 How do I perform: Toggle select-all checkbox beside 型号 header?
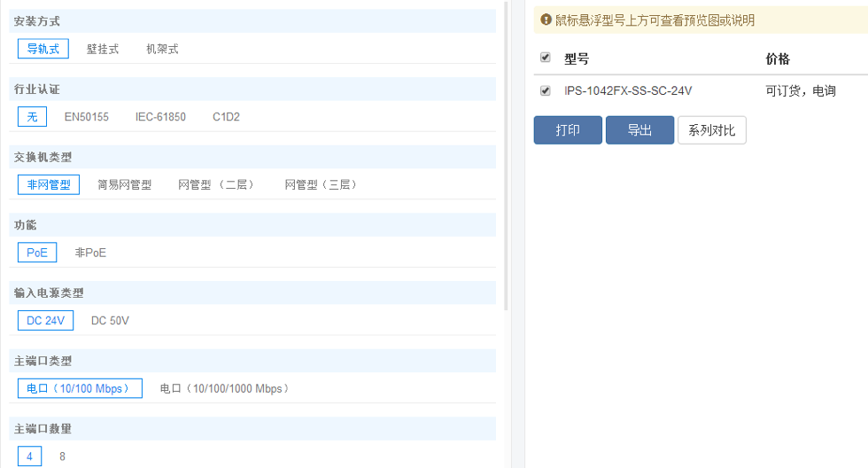tap(546, 58)
